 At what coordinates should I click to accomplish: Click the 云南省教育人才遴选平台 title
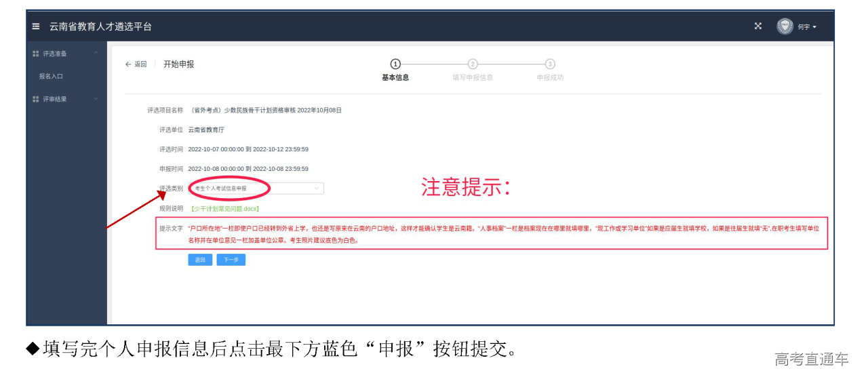point(100,26)
